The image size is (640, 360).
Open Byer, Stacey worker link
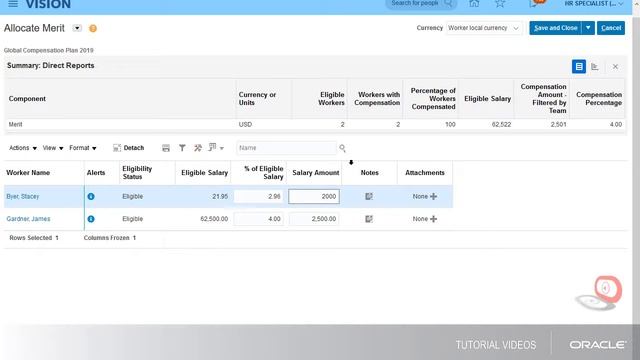[23, 196]
